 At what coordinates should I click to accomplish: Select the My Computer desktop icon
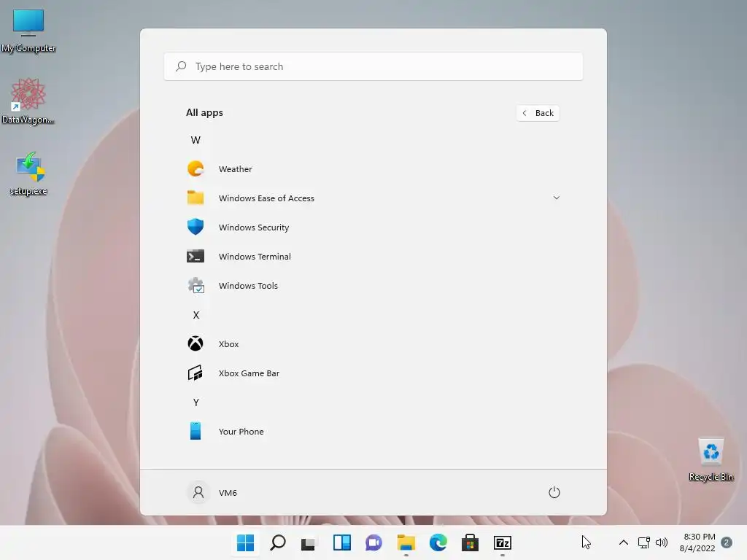pyautogui.click(x=28, y=31)
